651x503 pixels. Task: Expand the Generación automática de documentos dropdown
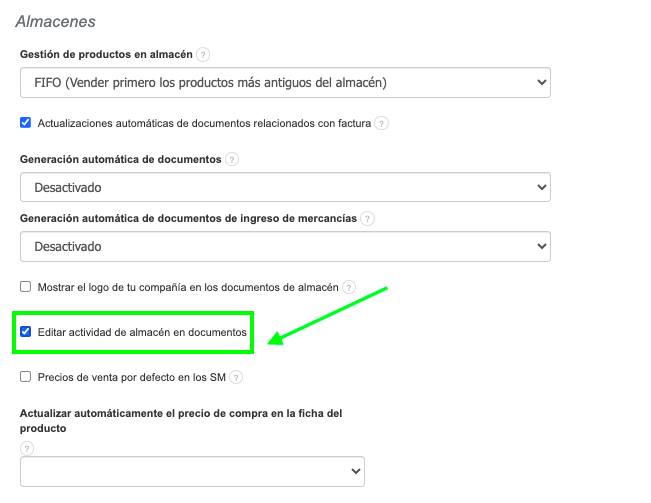click(x=285, y=187)
